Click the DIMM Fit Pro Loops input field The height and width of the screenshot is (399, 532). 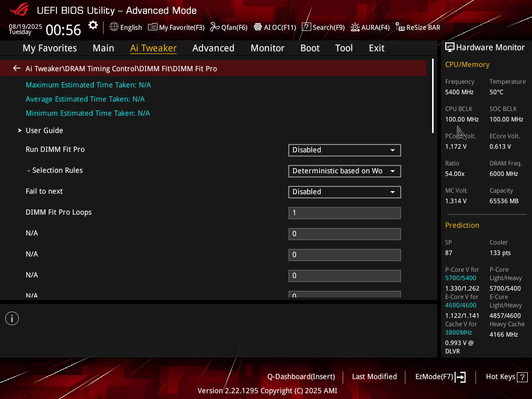tap(344, 213)
